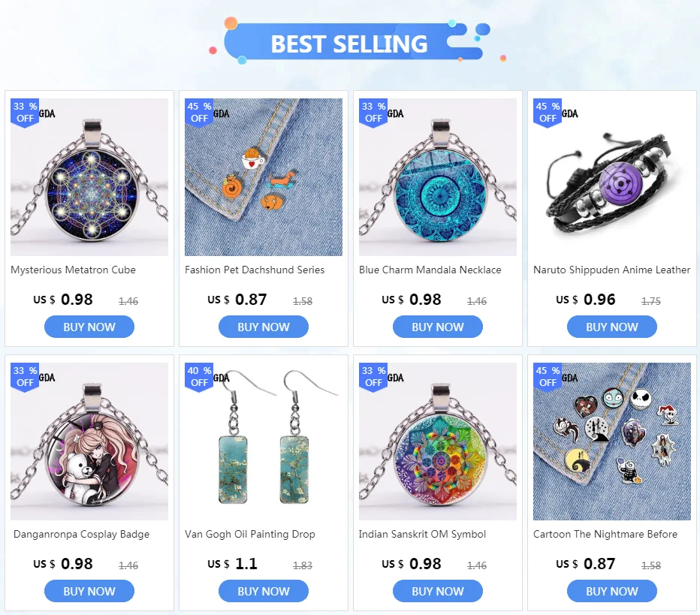Open the Van Gogh drop earrings image
This screenshot has width=700, height=615.
[x=264, y=442]
